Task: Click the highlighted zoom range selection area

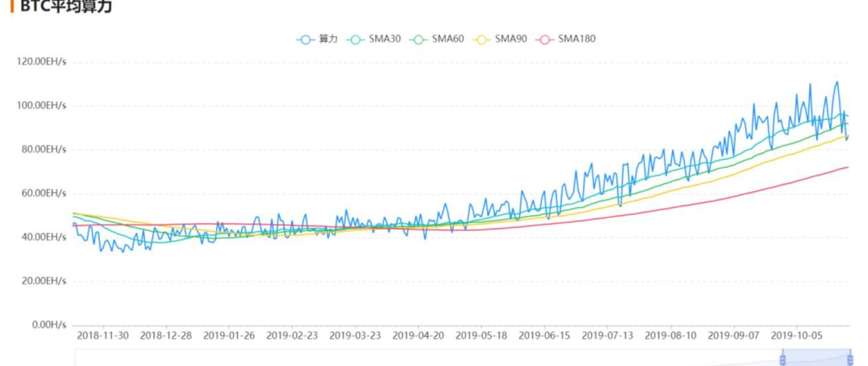Action: 816,359
